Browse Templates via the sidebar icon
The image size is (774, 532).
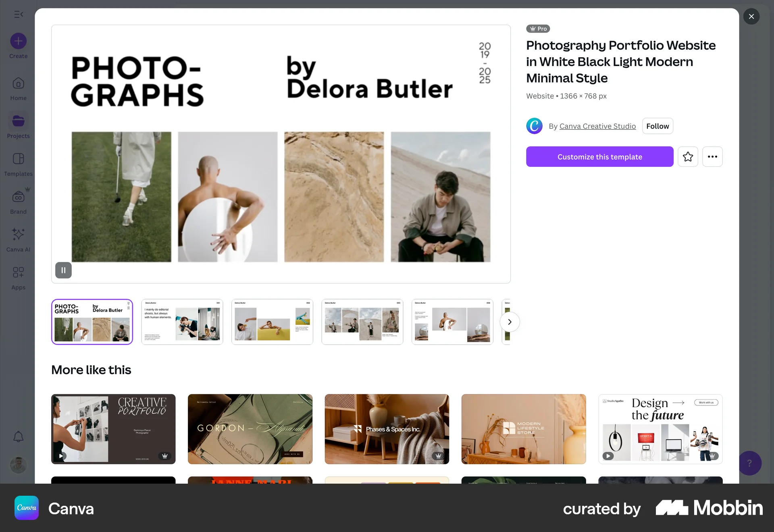pyautogui.click(x=18, y=163)
